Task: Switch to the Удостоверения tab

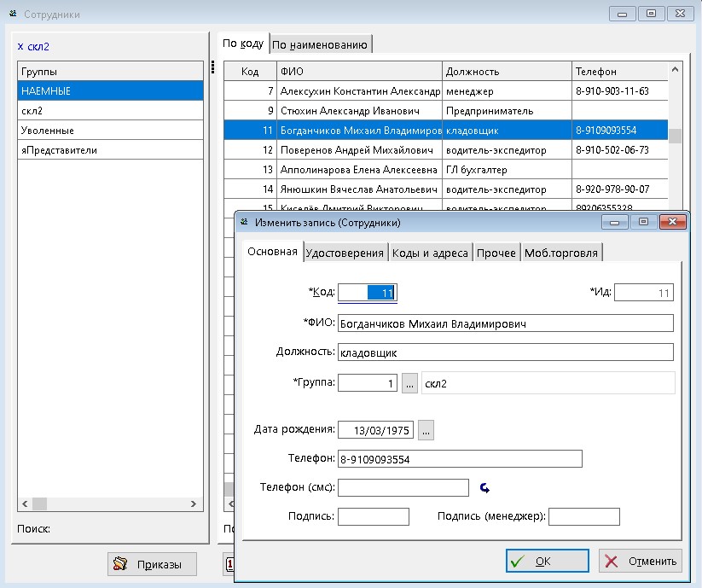Action: [345, 253]
